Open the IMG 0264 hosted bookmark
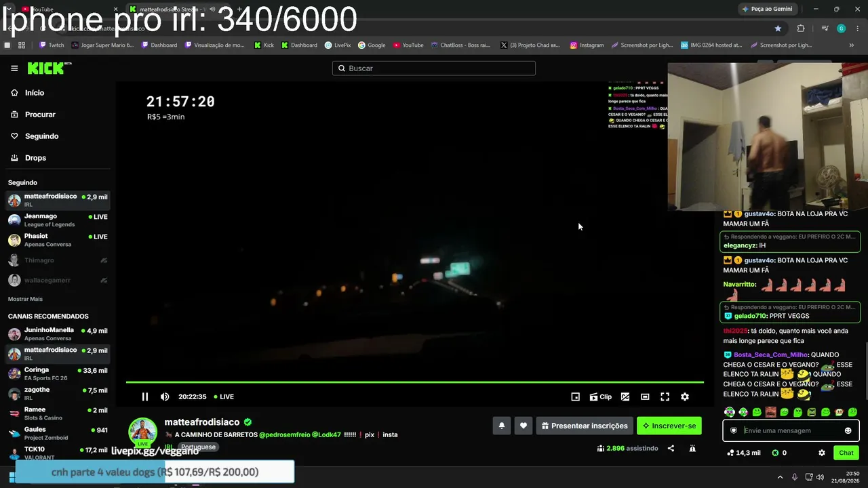This screenshot has width=868, height=488. [712, 45]
